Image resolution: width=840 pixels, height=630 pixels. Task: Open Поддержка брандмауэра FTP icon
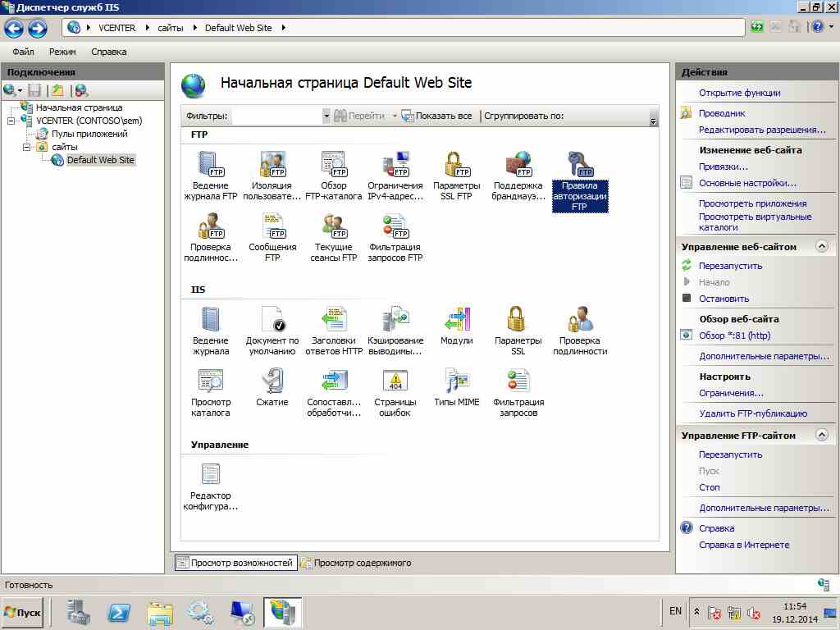pyautogui.click(x=518, y=176)
